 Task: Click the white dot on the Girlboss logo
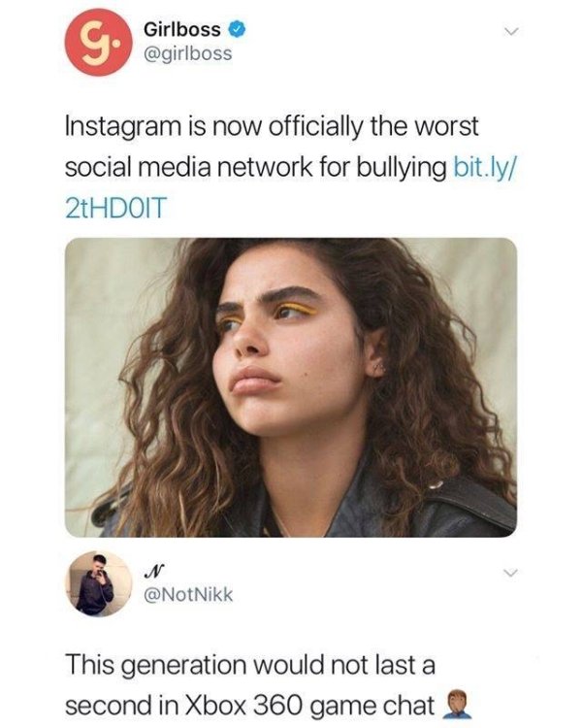pyautogui.click(x=118, y=46)
